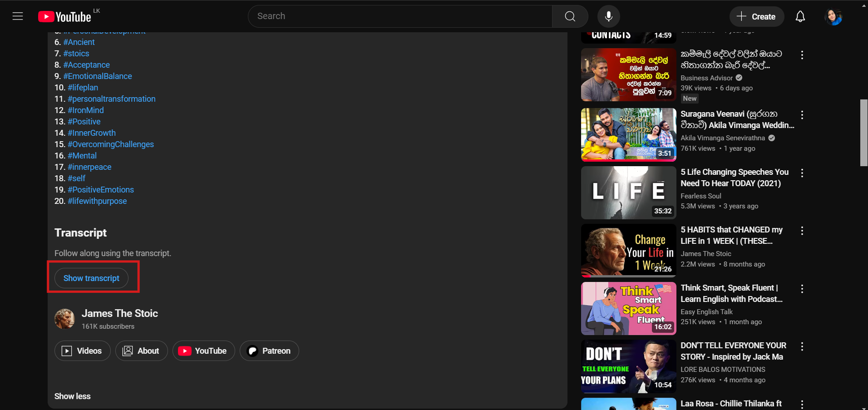Switch to the channel's About section
The image size is (868, 410).
141,351
